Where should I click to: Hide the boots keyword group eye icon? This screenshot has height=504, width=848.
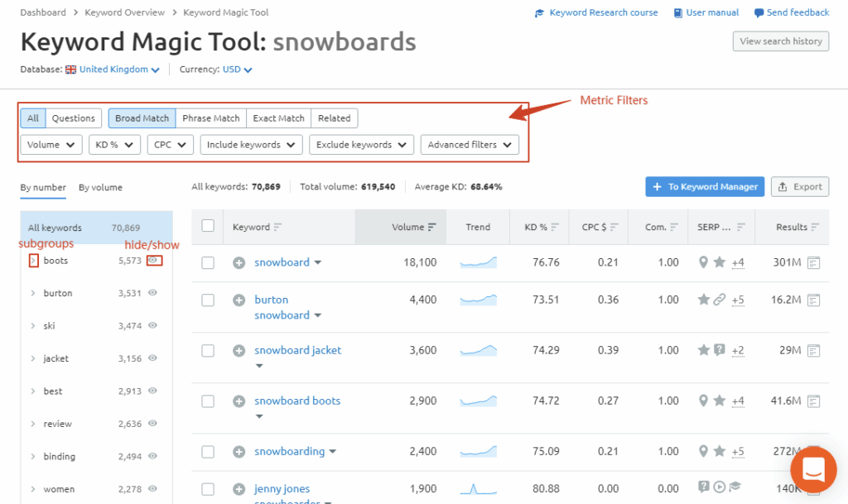click(153, 260)
